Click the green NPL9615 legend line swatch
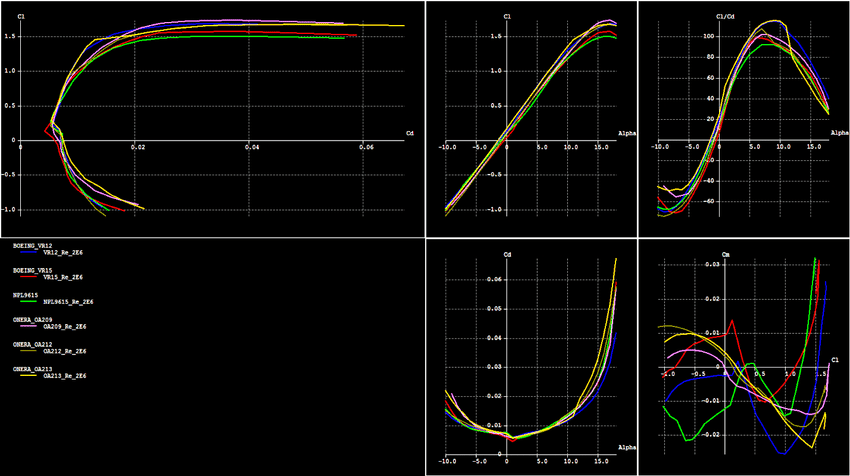850x476 pixels. 27,301
